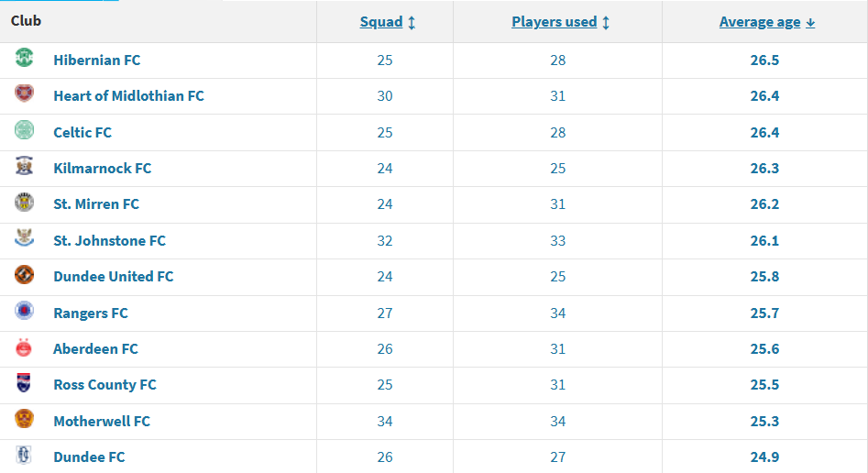The width and height of the screenshot is (868, 473).
Task: Click the Celtic FC crest icon
Action: 24,130
